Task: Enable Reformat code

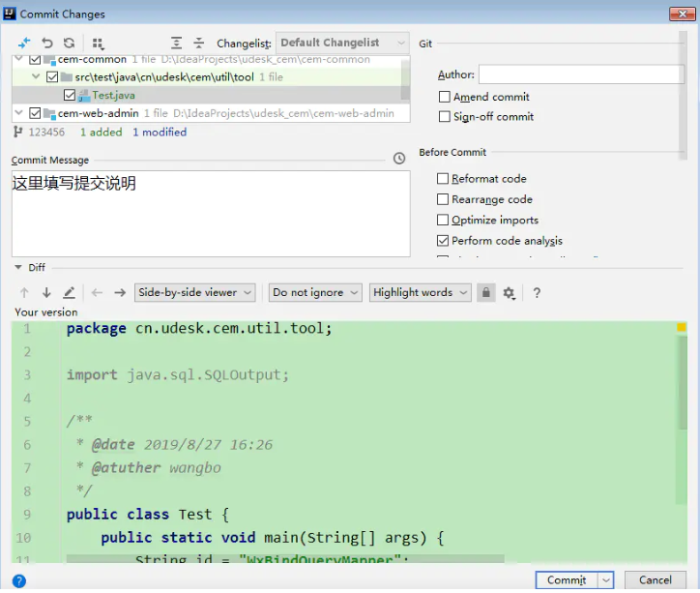Action: click(x=443, y=179)
